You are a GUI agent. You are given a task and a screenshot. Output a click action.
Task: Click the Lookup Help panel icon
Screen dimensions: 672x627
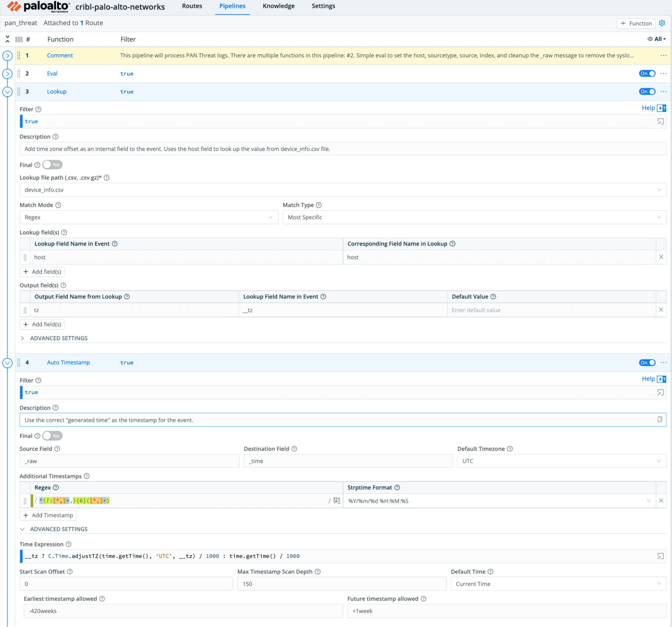(661, 108)
